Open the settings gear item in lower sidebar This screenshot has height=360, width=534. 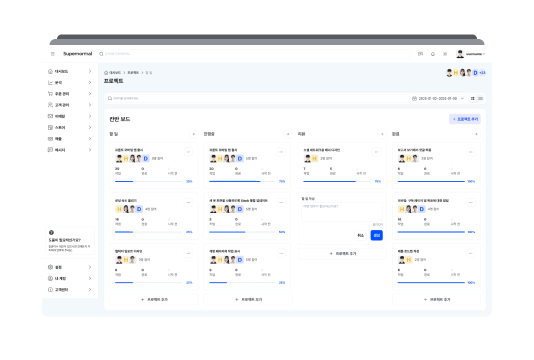click(70, 267)
